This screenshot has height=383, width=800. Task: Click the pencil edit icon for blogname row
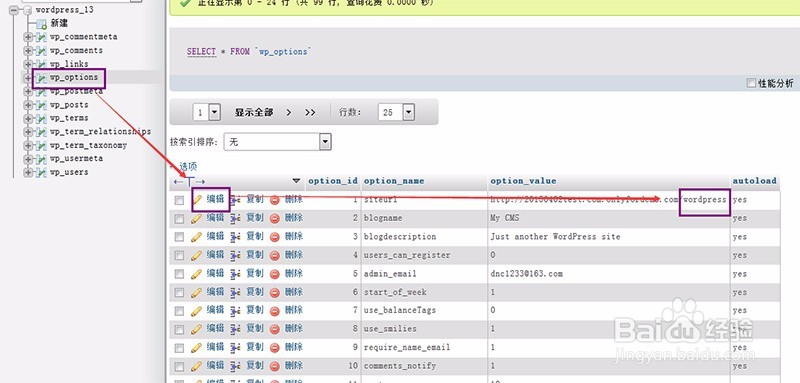coord(197,219)
